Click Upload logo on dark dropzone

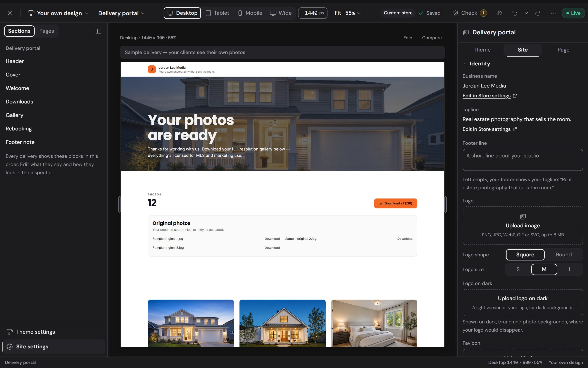coord(523,303)
